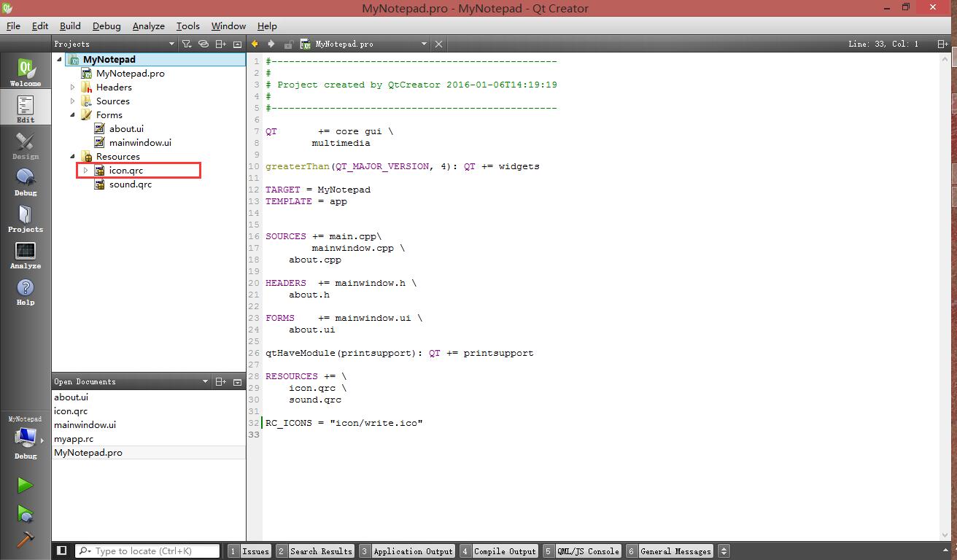Show the QML/JS Console pane
This screenshot has width=957, height=560.
582,551
